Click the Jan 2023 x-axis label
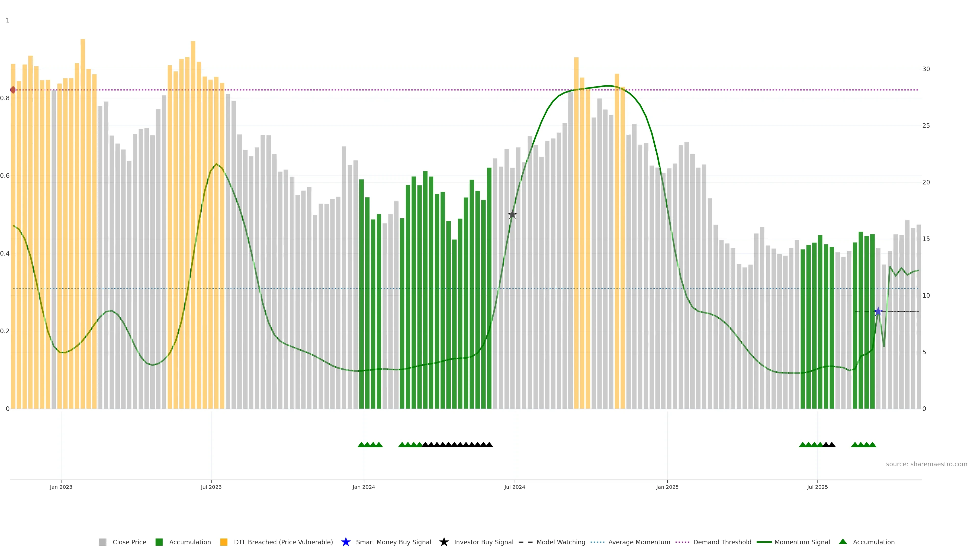Screen dimensions: 980x551 coord(61,487)
